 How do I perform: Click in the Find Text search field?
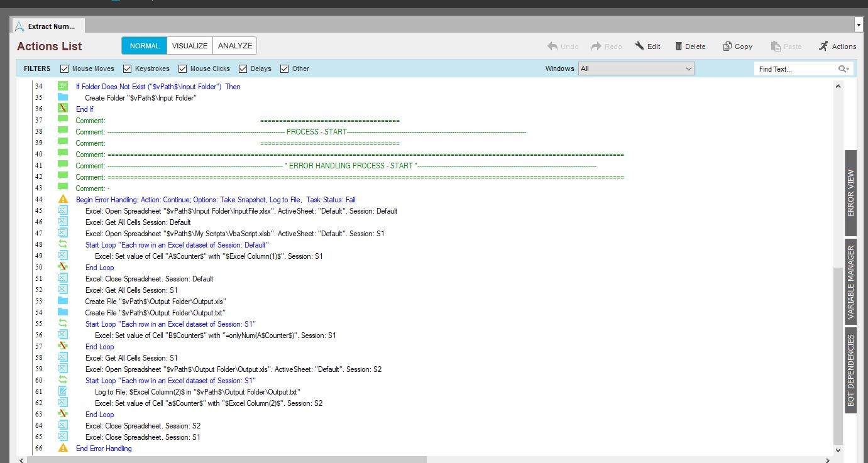pyautogui.click(x=795, y=69)
